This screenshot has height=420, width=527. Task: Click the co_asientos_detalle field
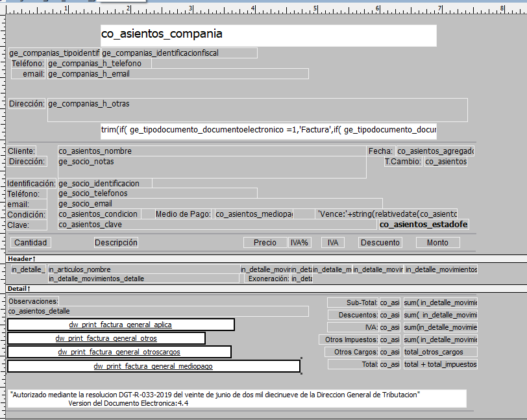tap(158, 312)
